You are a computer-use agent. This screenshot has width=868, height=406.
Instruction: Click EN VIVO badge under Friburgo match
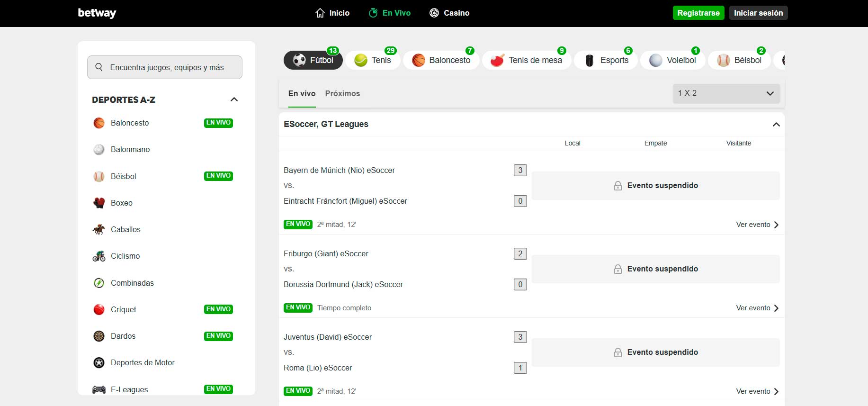click(298, 307)
